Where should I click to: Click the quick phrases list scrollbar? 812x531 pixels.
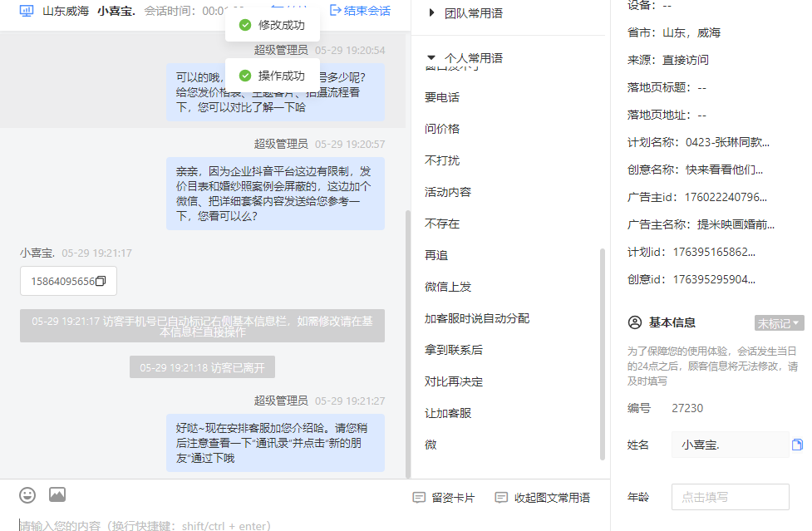tap(603, 354)
